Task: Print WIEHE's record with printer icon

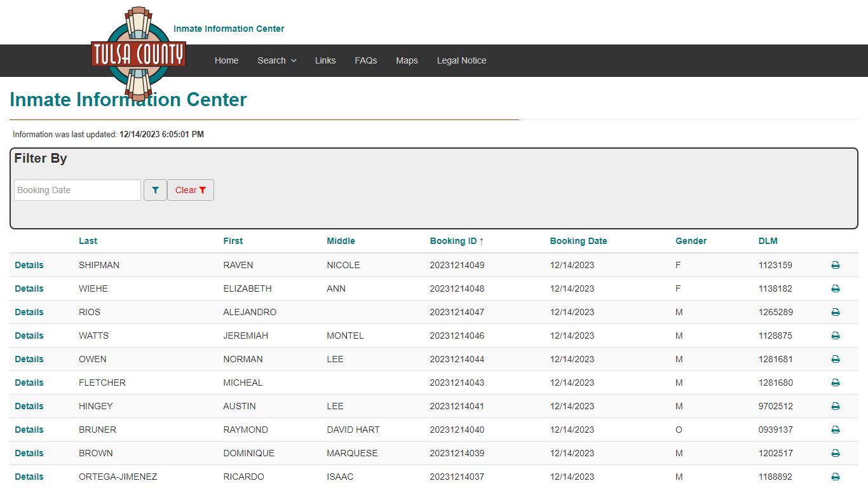Action: point(836,288)
